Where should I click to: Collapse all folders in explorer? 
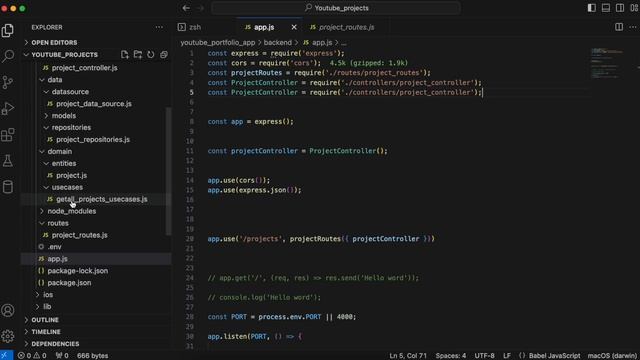(x=164, y=55)
